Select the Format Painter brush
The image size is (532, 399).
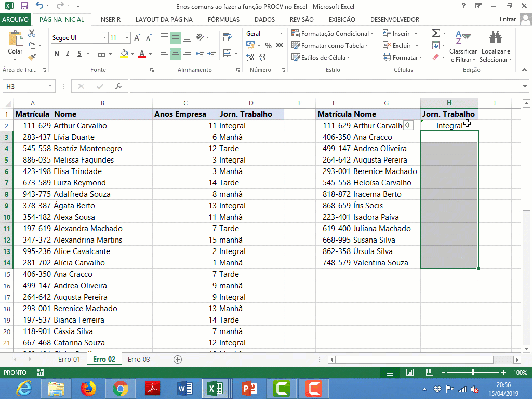click(32, 57)
